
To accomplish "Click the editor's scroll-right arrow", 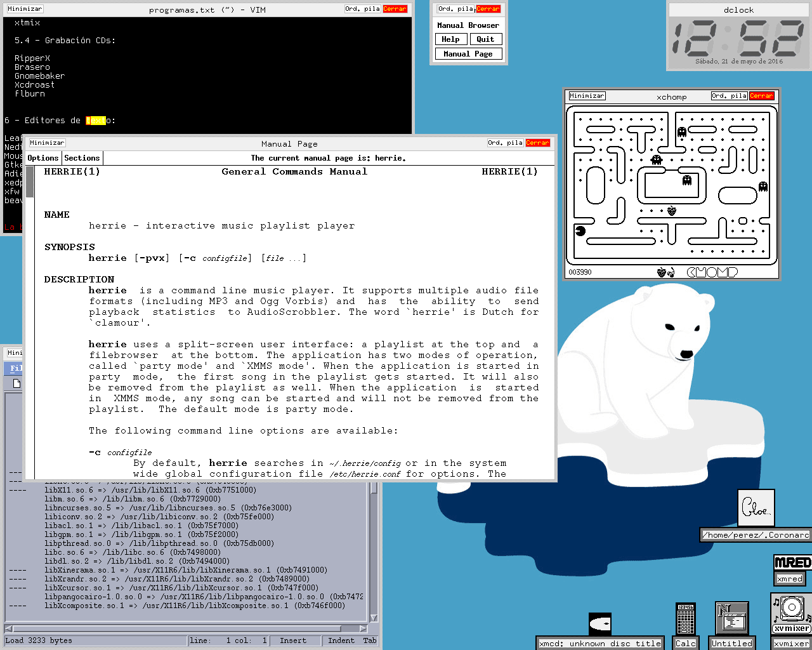I will tap(364, 629).
